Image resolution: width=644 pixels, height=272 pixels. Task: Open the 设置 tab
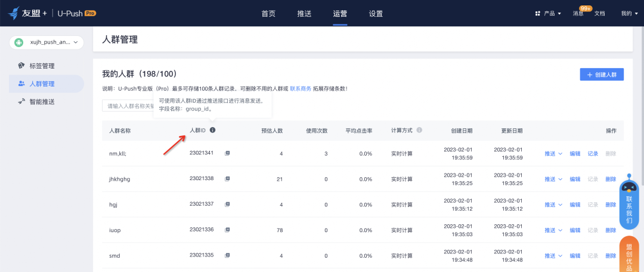coord(376,14)
